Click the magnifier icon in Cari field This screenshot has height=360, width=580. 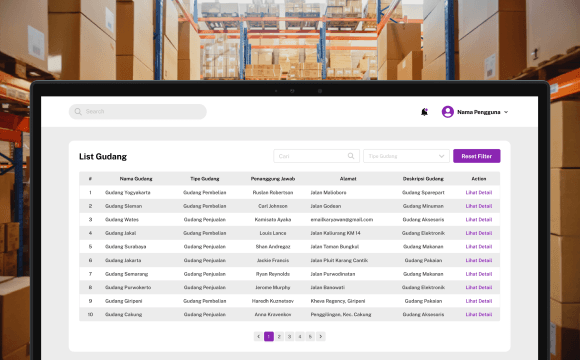[x=351, y=156]
